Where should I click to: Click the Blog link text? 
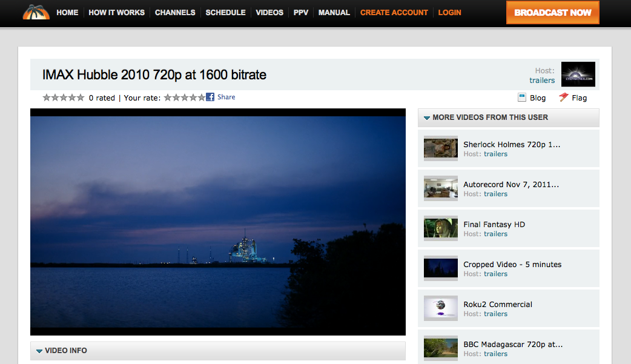point(538,98)
